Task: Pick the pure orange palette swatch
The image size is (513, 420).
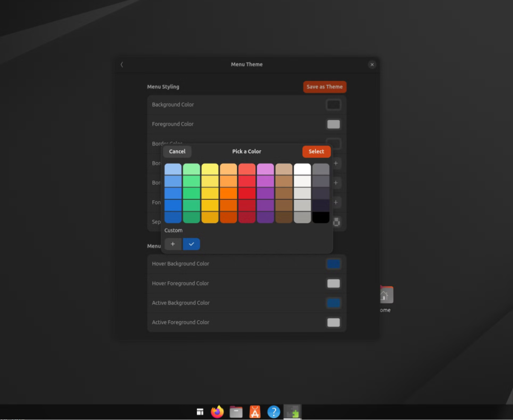Action: click(228, 193)
